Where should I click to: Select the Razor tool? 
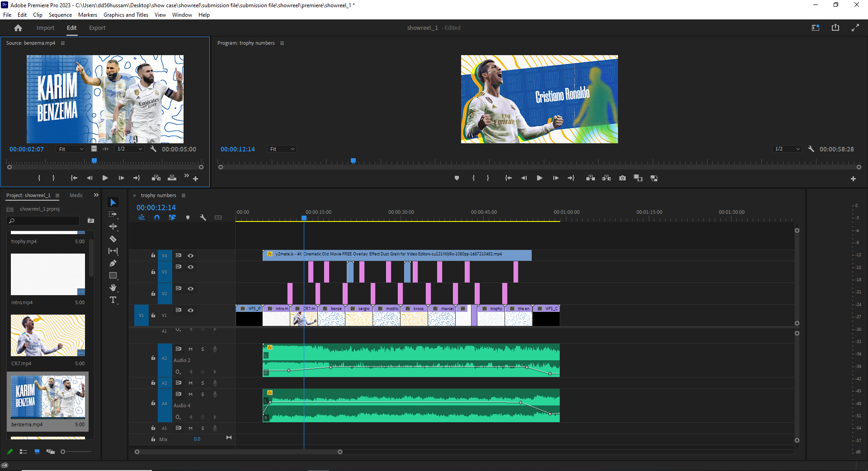coord(113,239)
